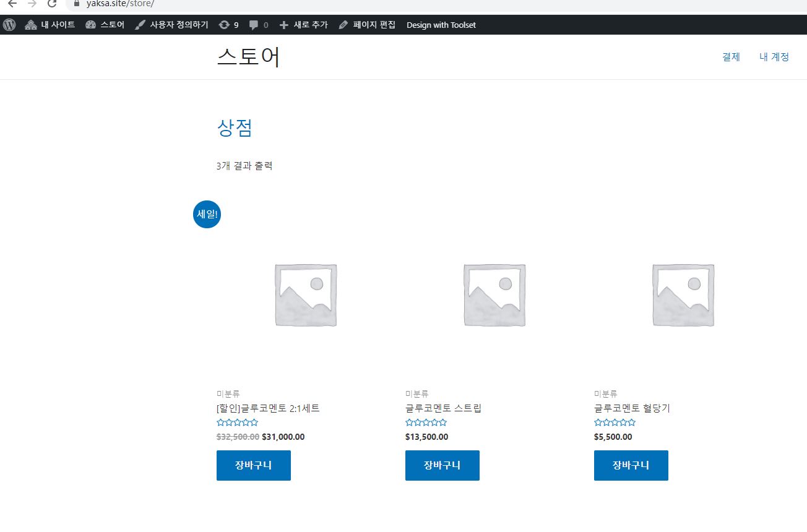The image size is (807, 532).
Task: Open 글루코멘토 혈당기 product title
Action: coord(632,408)
